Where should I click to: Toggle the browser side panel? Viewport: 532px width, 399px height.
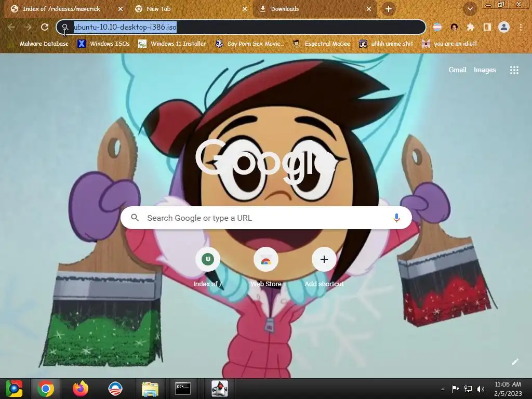(x=487, y=27)
